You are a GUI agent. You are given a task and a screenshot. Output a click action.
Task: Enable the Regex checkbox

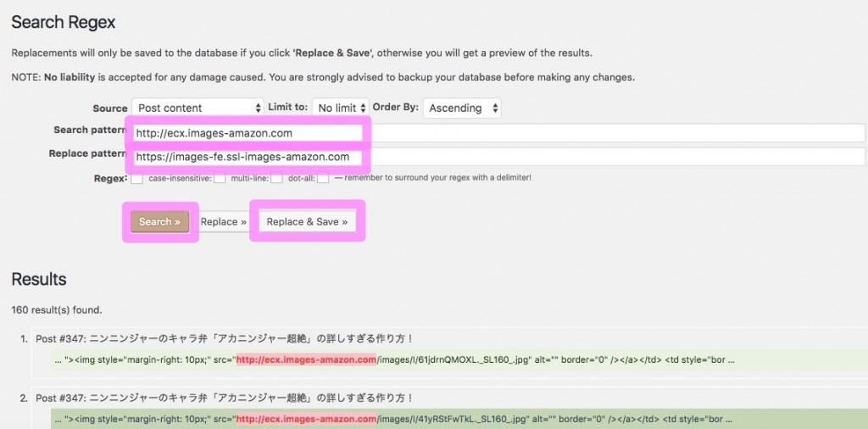click(136, 179)
